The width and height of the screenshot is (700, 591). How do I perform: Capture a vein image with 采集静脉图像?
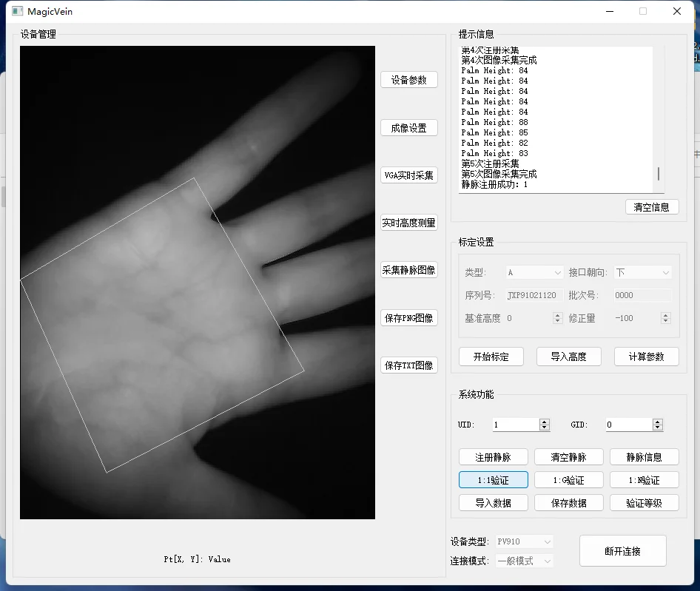(408, 269)
